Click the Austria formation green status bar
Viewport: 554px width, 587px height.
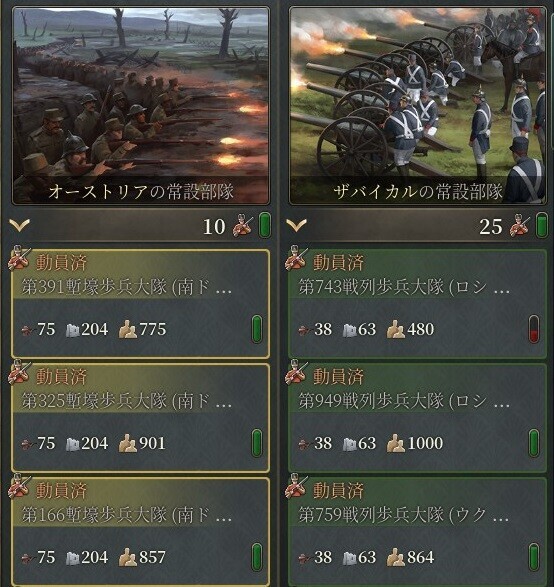[x=265, y=225]
